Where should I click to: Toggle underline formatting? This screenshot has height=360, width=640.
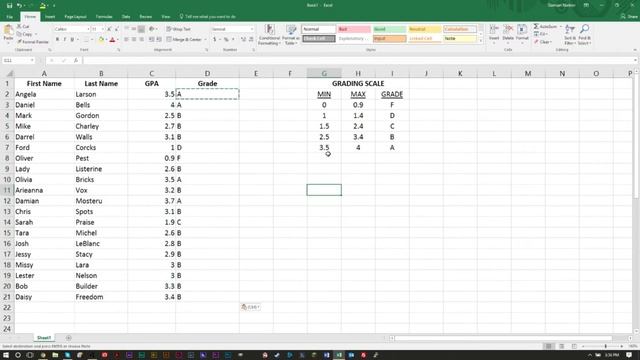(x=72, y=40)
